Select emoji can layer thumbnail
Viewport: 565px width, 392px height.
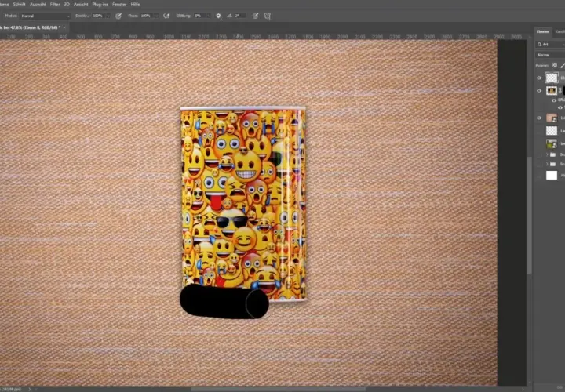(552, 91)
